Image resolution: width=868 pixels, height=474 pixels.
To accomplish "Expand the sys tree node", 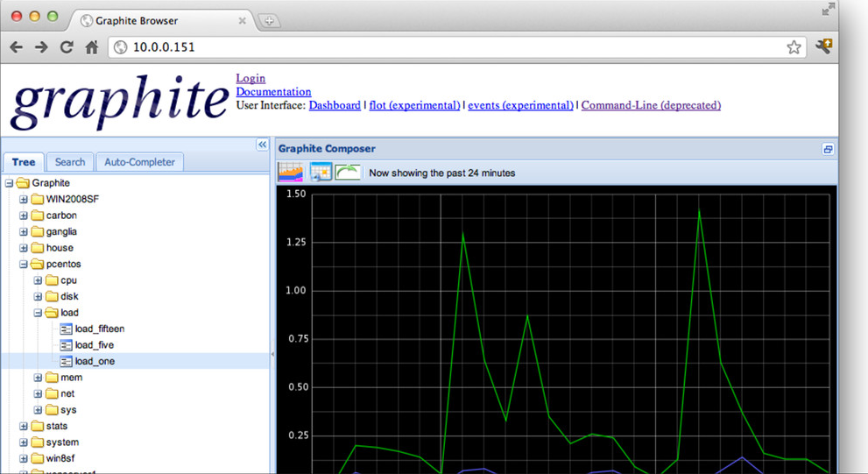I will click(x=38, y=410).
